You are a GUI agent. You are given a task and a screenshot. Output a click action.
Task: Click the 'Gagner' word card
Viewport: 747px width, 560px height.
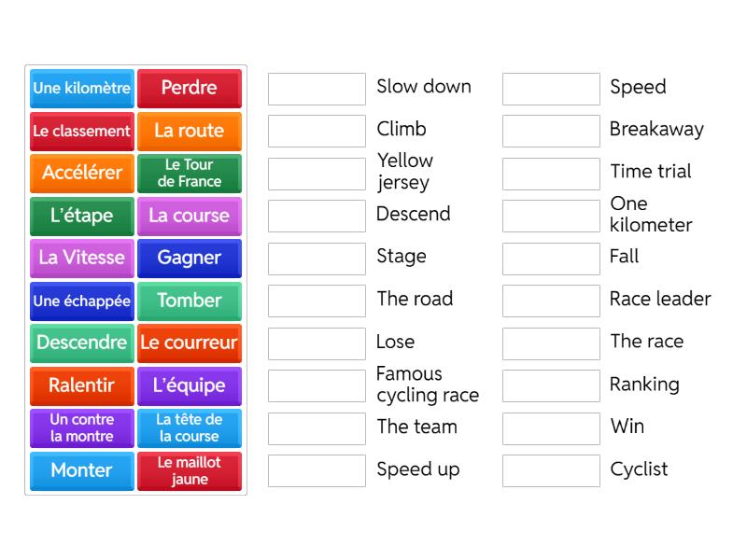click(x=190, y=259)
